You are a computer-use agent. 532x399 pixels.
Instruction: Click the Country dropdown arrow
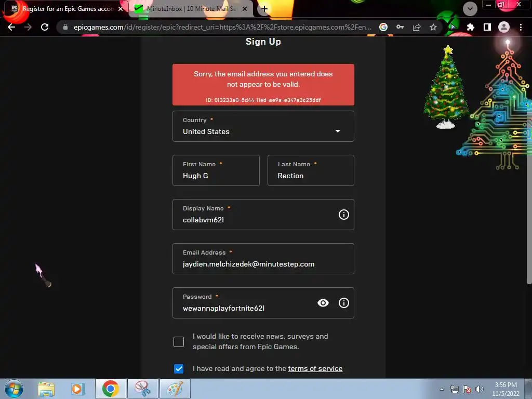338,131
